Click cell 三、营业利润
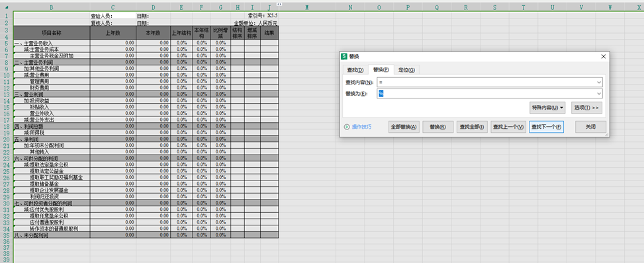The height and width of the screenshot is (263, 644). tap(52, 94)
